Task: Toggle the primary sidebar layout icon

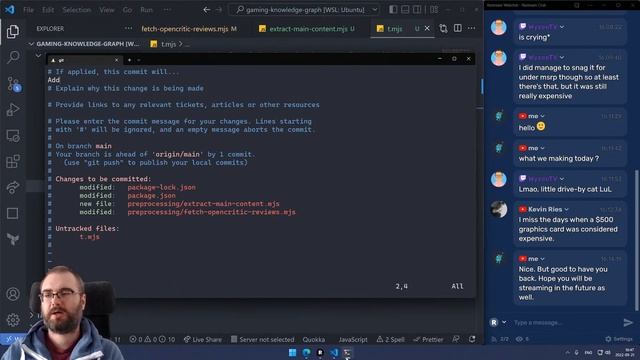Action: click(x=393, y=9)
